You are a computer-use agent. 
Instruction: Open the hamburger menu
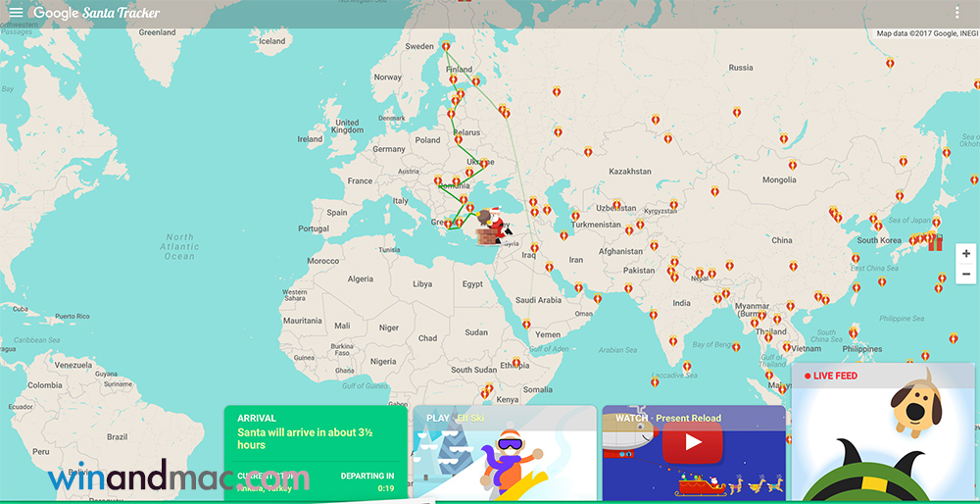[16, 13]
